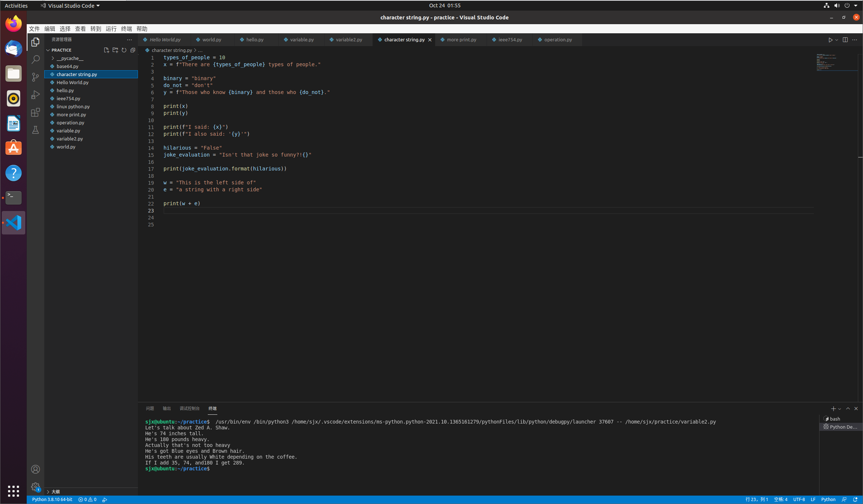This screenshot has width=863, height=504.
Task: Refresh the explorer file list
Action: 124,50
